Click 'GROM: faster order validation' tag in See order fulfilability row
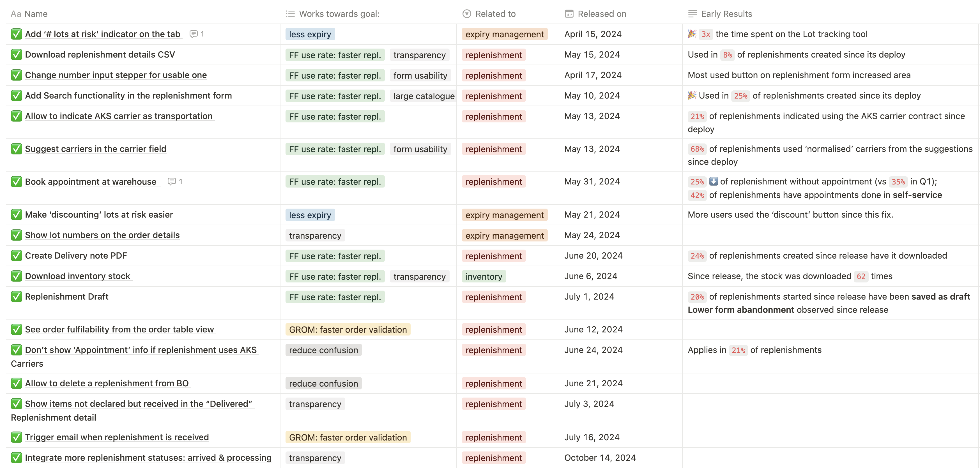 click(348, 330)
